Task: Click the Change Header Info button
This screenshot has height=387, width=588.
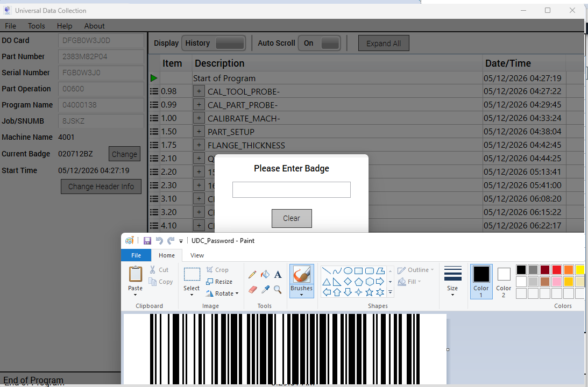Action: [101, 187]
